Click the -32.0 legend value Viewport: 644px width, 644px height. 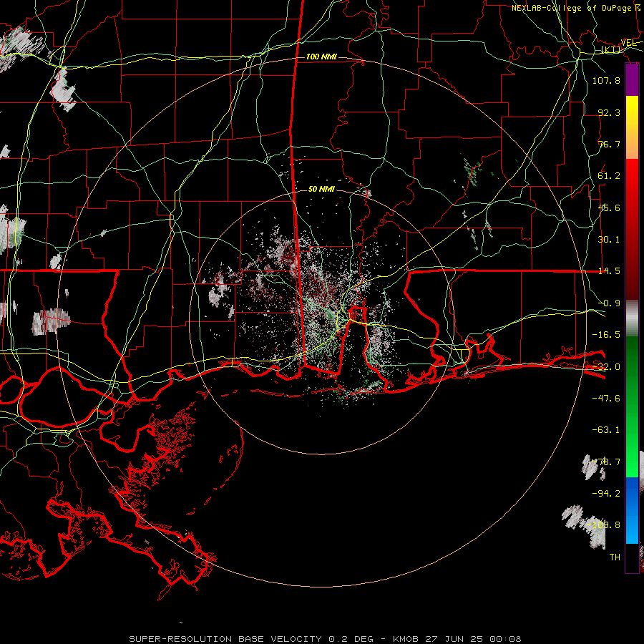(x=606, y=367)
